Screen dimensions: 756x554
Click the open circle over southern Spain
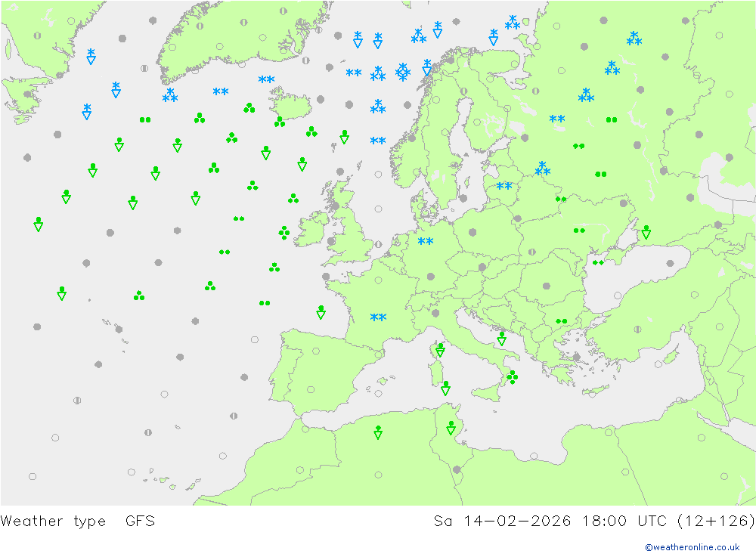311,389
